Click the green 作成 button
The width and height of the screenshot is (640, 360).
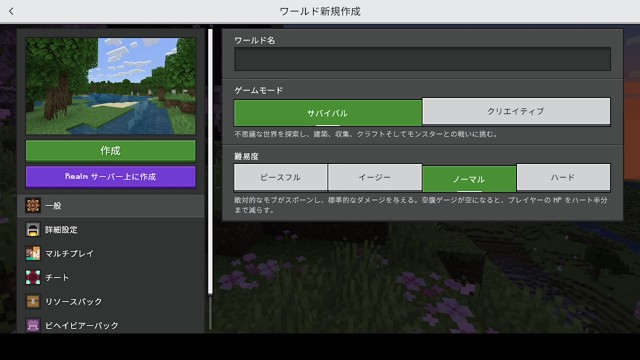tap(111, 151)
